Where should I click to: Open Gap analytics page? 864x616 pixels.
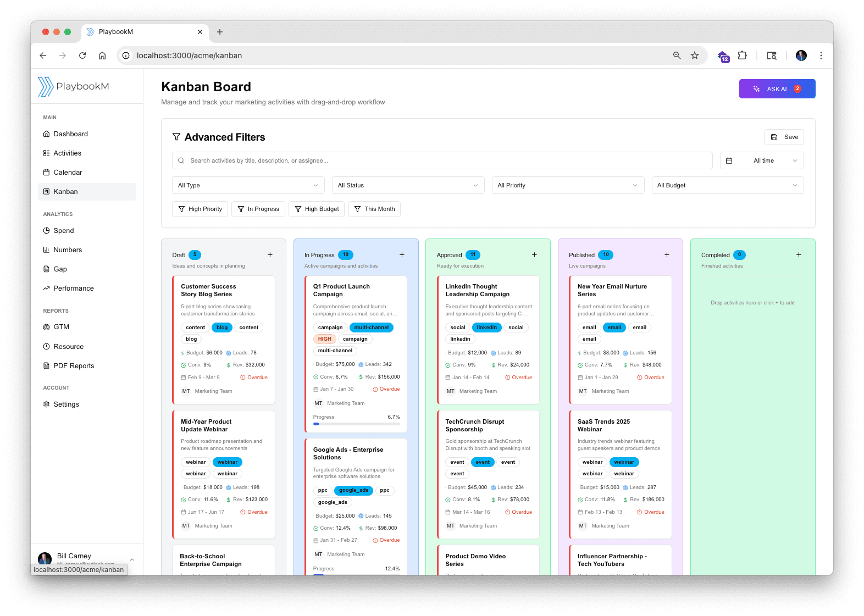87,269
